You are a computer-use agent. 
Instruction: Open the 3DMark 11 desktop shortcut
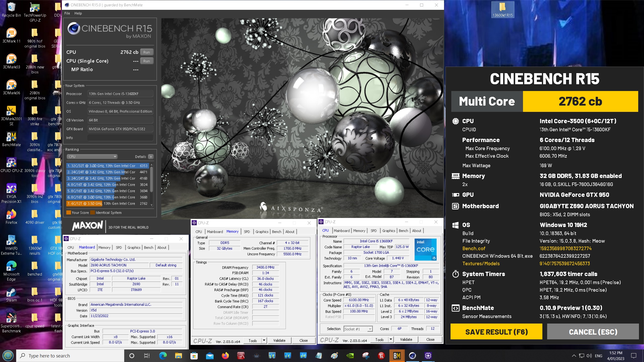coord(11,36)
